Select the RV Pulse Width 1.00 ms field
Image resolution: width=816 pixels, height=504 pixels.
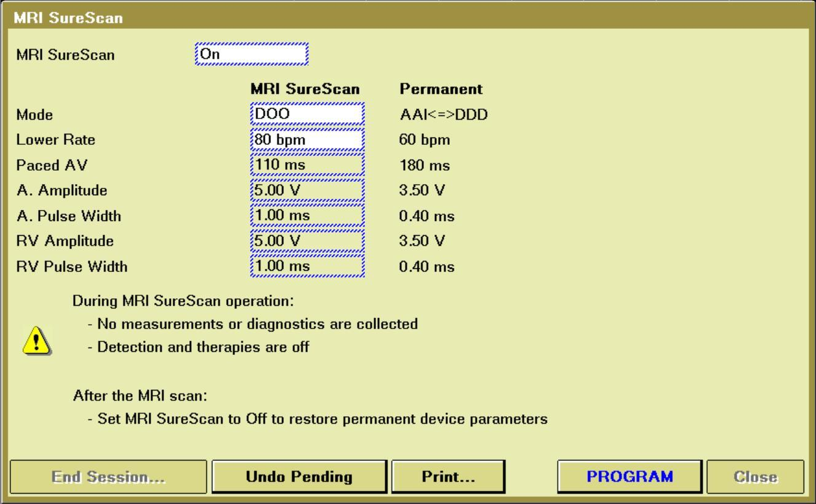point(307,266)
